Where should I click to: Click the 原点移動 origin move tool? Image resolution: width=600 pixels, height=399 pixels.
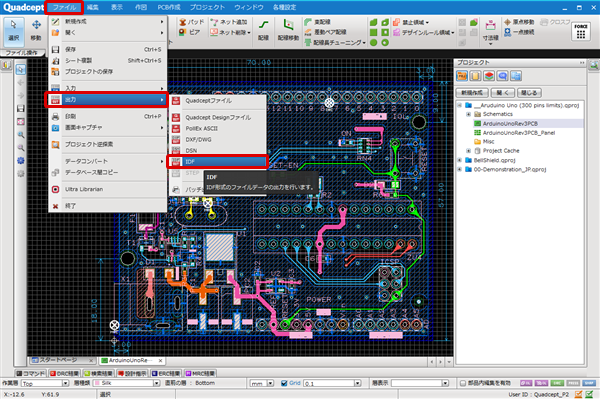pos(519,22)
